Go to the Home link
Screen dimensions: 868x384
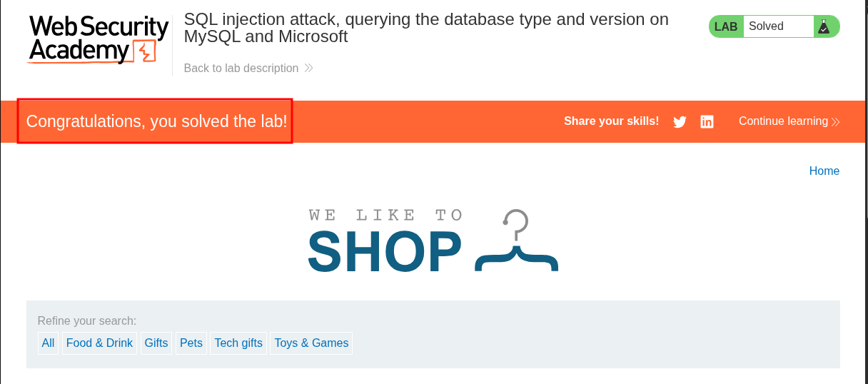click(x=824, y=171)
